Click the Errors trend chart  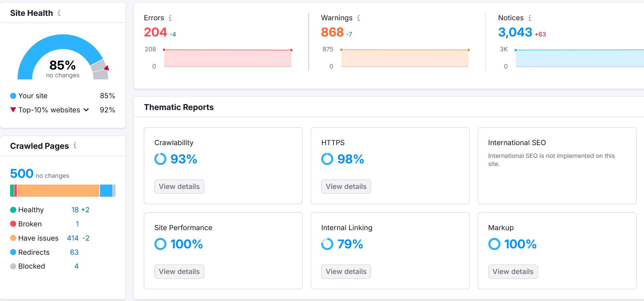(228, 58)
